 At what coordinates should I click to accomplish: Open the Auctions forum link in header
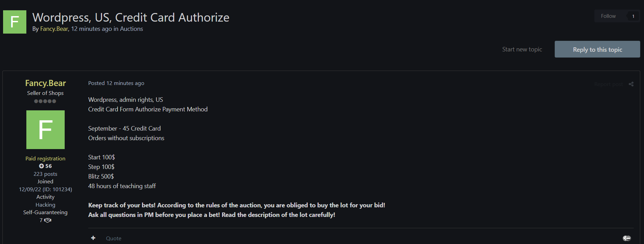point(131,29)
